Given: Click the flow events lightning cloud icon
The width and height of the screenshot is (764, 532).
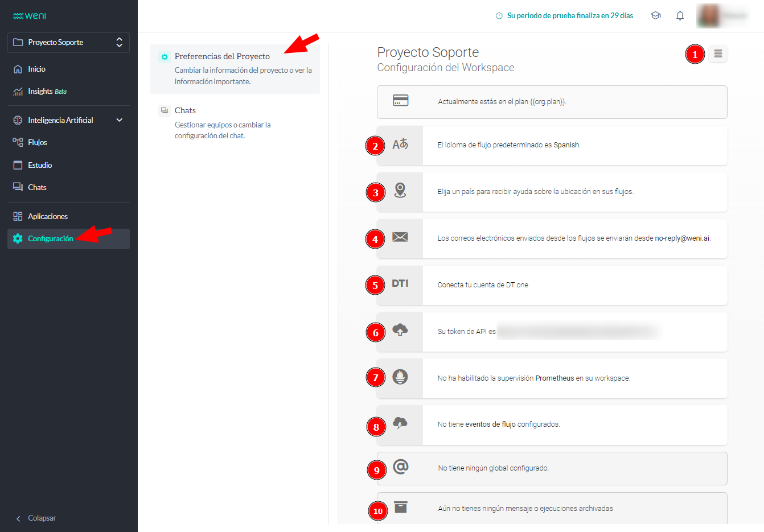Looking at the screenshot, I should [400, 423].
